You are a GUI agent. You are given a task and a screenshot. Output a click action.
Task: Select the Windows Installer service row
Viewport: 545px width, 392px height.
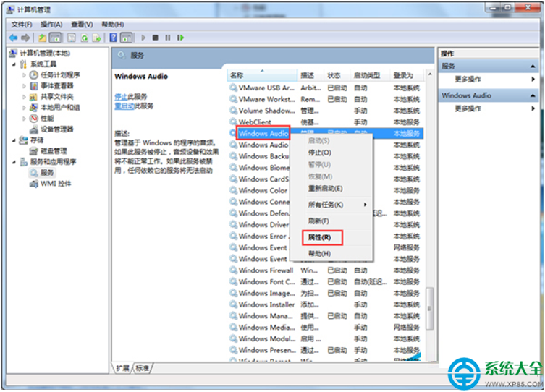pyautogui.click(x=326, y=304)
